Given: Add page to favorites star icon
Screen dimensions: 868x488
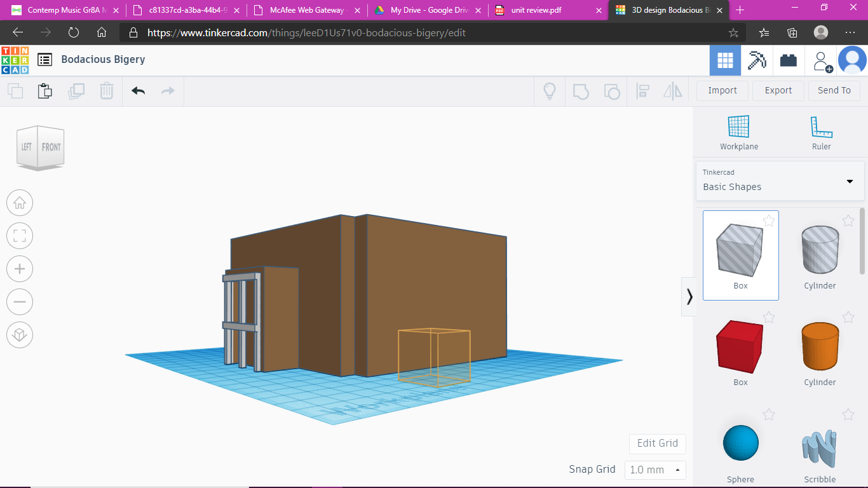Looking at the screenshot, I should 733,32.
